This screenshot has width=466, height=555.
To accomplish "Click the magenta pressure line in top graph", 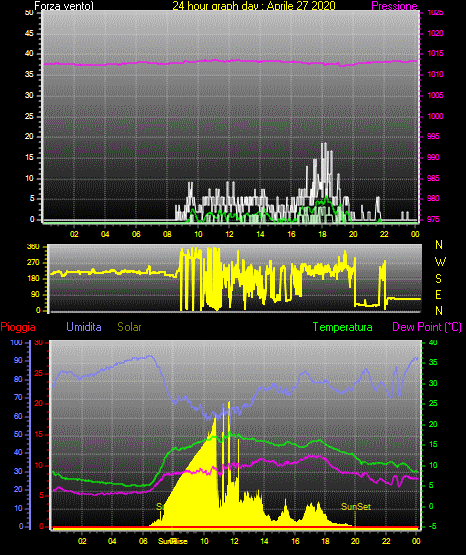I will pyautogui.click(x=230, y=62).
